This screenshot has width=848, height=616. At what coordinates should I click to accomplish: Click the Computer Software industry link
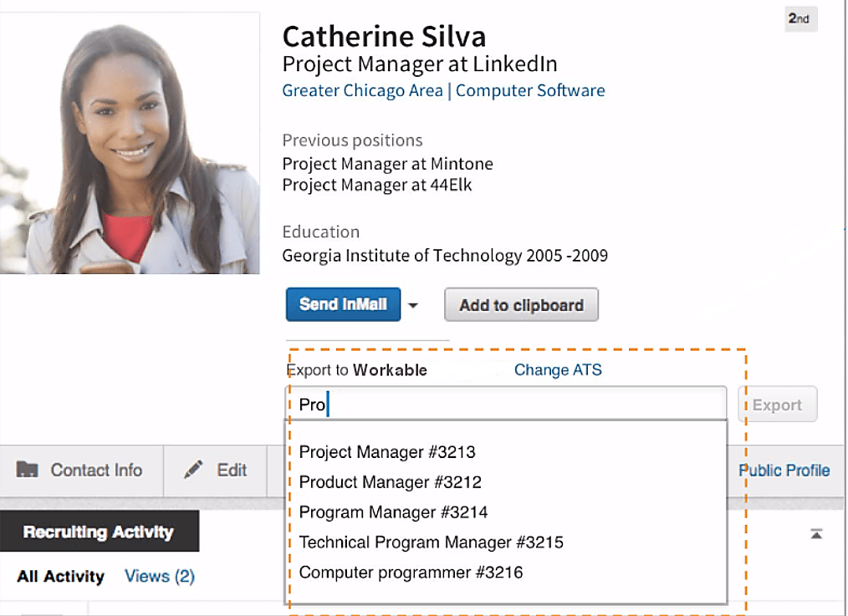tap(530, 90)
